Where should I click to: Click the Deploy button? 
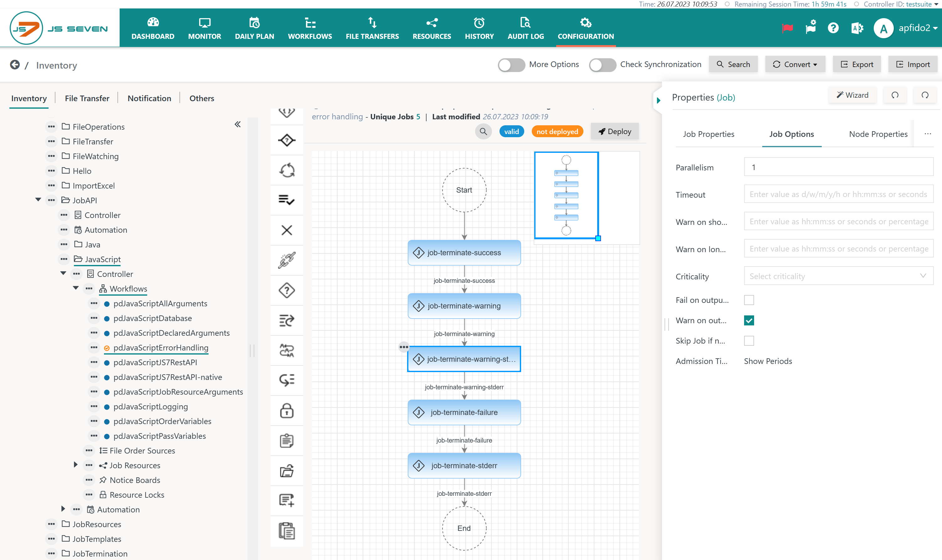(x=614, y=131)
